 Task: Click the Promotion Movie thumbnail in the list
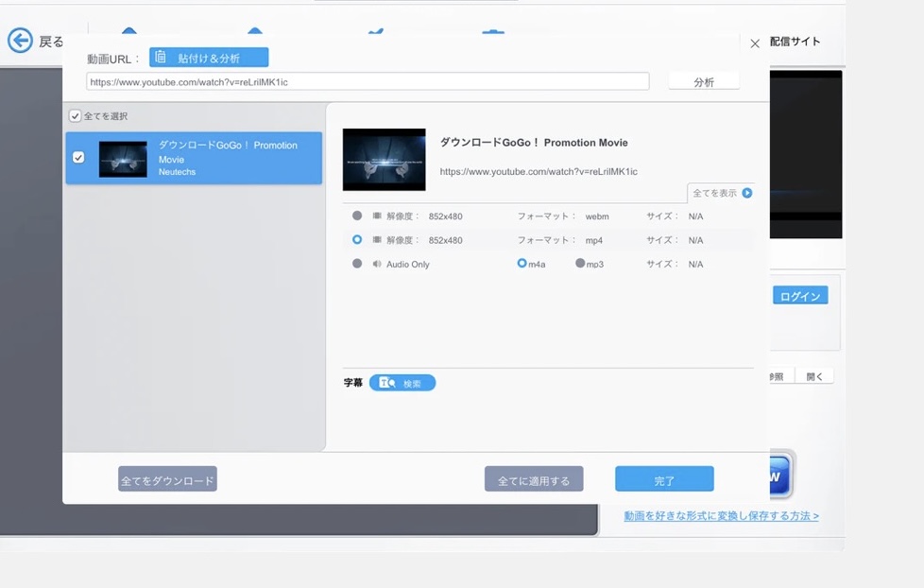123,159
